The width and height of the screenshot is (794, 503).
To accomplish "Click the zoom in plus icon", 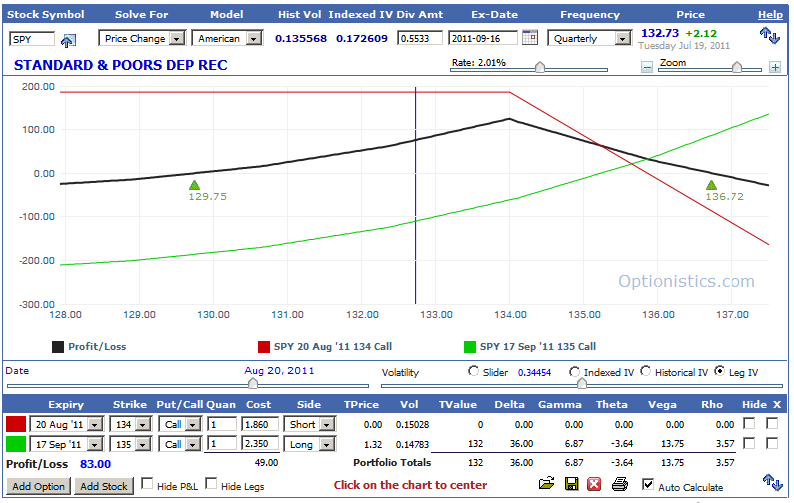I will coord(775,67).
